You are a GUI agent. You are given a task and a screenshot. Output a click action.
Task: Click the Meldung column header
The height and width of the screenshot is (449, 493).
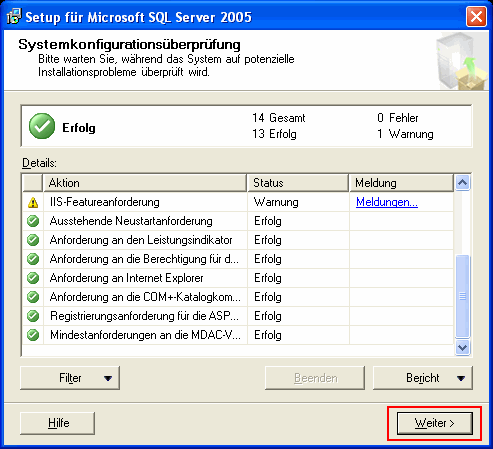[x=402, y=183]
